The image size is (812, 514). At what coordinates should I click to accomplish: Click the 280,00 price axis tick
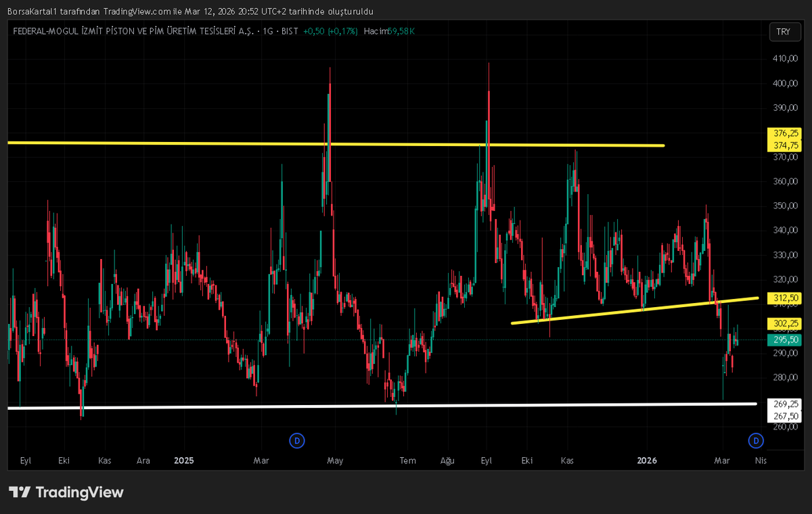(x=784, y=377)
